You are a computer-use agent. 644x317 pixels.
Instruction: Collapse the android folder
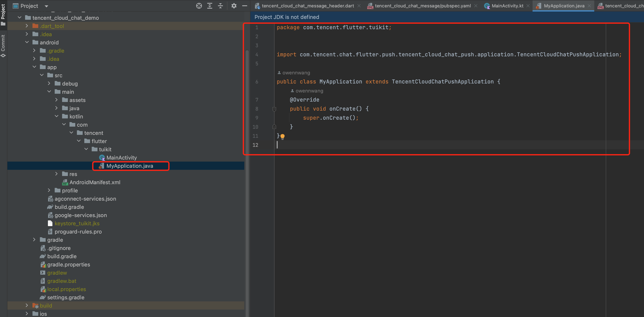27,42
